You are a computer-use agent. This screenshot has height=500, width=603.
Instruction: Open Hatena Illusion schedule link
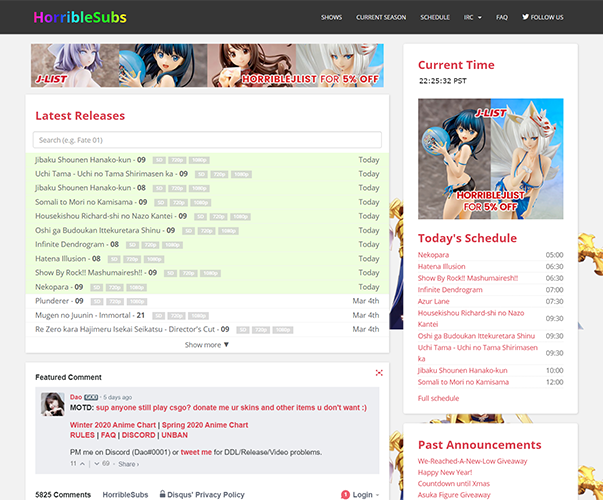pyautogui.click(x=441, y=266)
